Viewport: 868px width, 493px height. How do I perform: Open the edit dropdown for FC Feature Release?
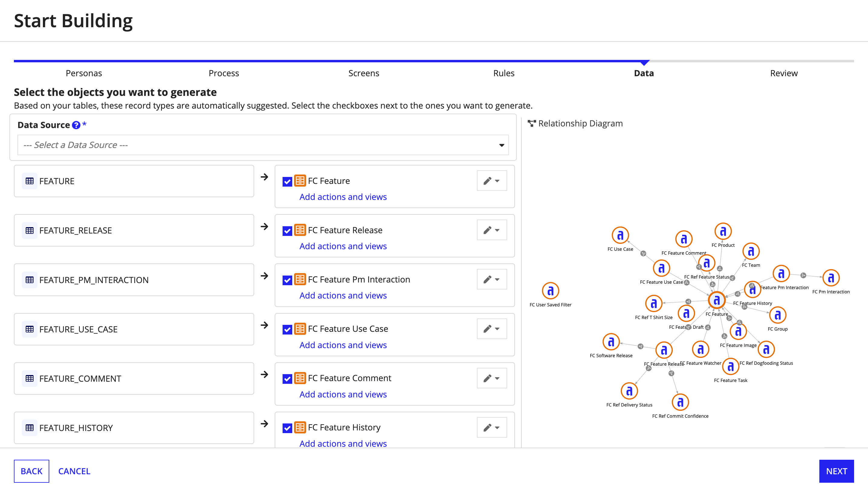tap(491, 230)
